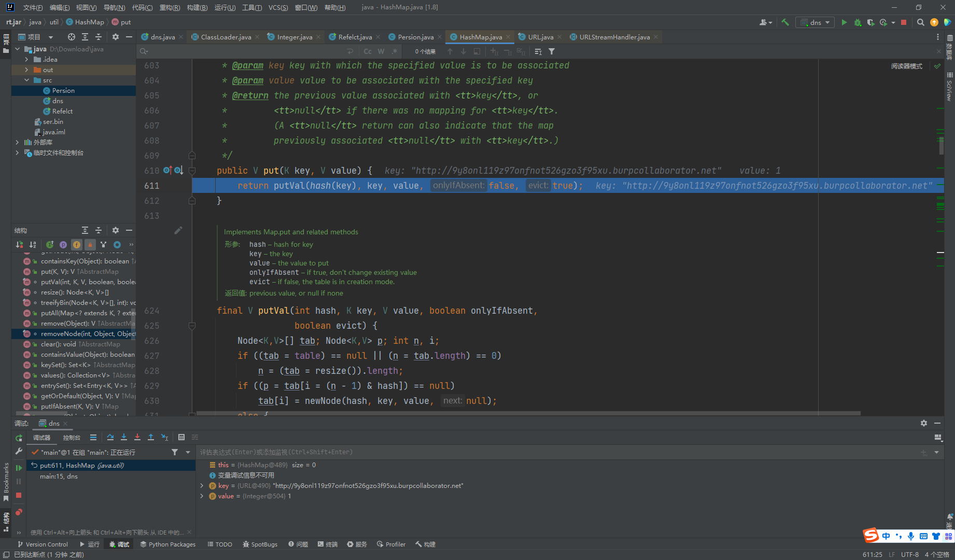This screenshot has width=955, height=560.
Task: Switch to 控制台 console tab
Action: [x=72, y=438]
